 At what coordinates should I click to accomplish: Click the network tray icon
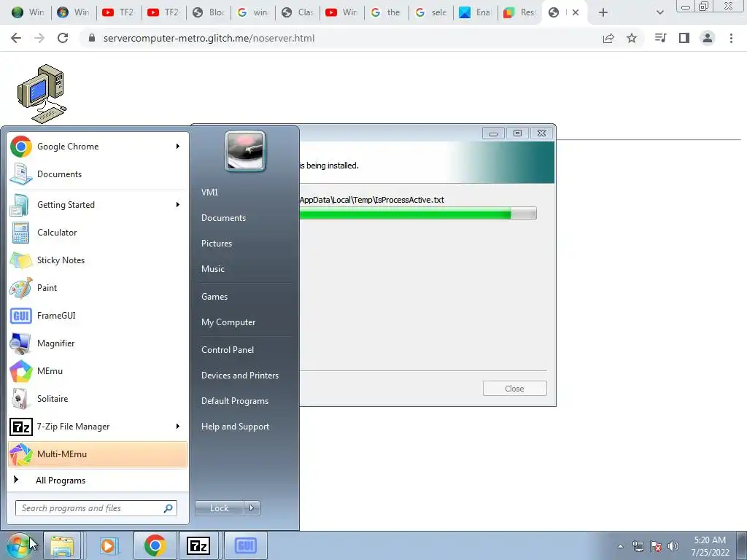tap(638, 546)
